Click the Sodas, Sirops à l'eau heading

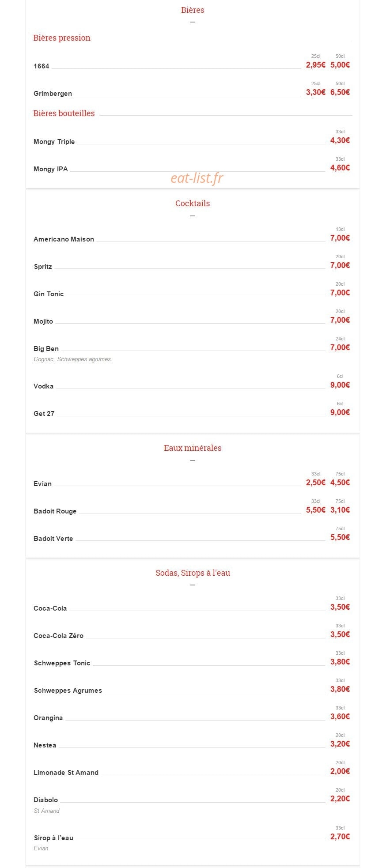[x=193, y=573]
